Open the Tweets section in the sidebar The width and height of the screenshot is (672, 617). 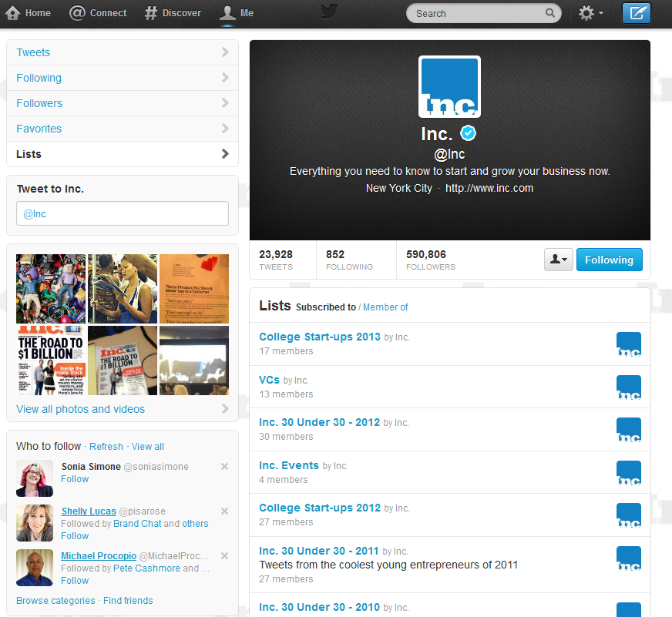pos(123,52)
